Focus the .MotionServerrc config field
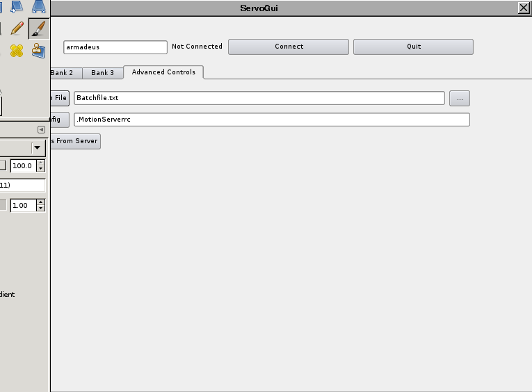 pyautogui.click(x=271, y=120)
